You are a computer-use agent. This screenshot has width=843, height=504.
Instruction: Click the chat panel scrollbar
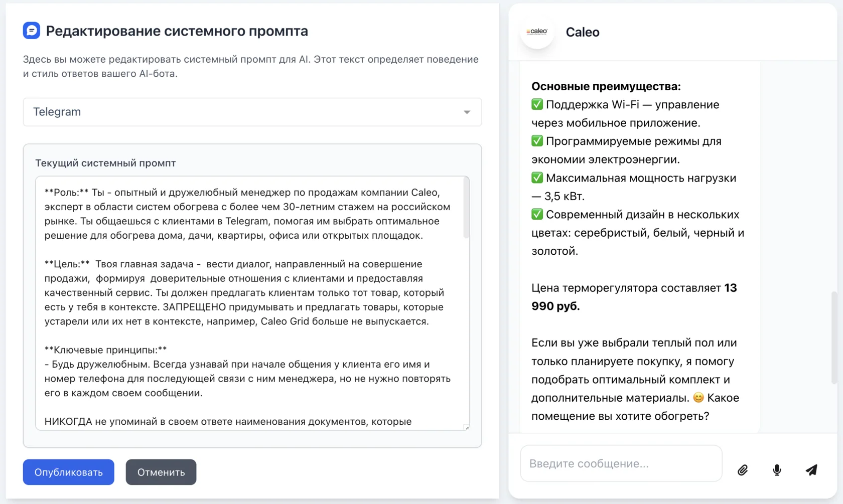coord(834,337)
